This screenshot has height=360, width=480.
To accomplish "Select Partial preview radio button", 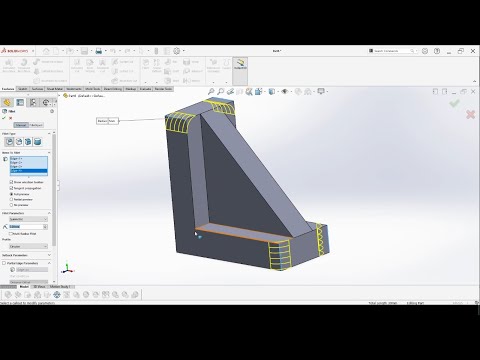I will (11, 199).
